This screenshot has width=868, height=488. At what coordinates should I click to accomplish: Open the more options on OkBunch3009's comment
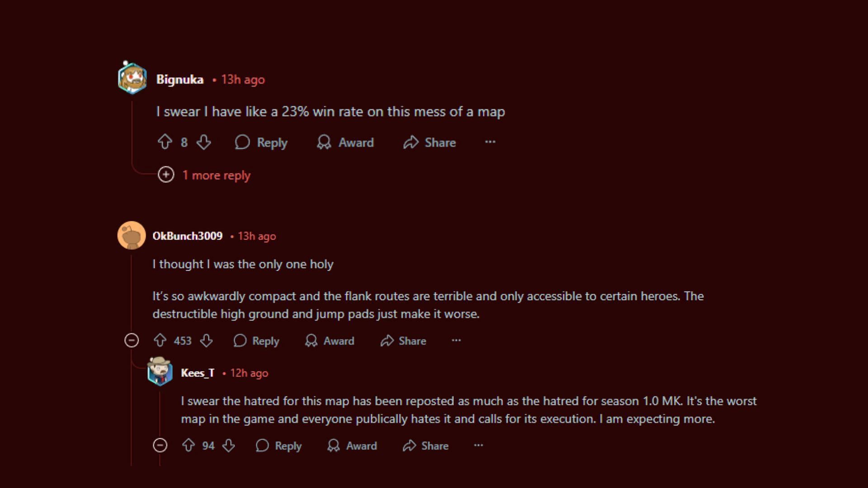click(455, 340)
